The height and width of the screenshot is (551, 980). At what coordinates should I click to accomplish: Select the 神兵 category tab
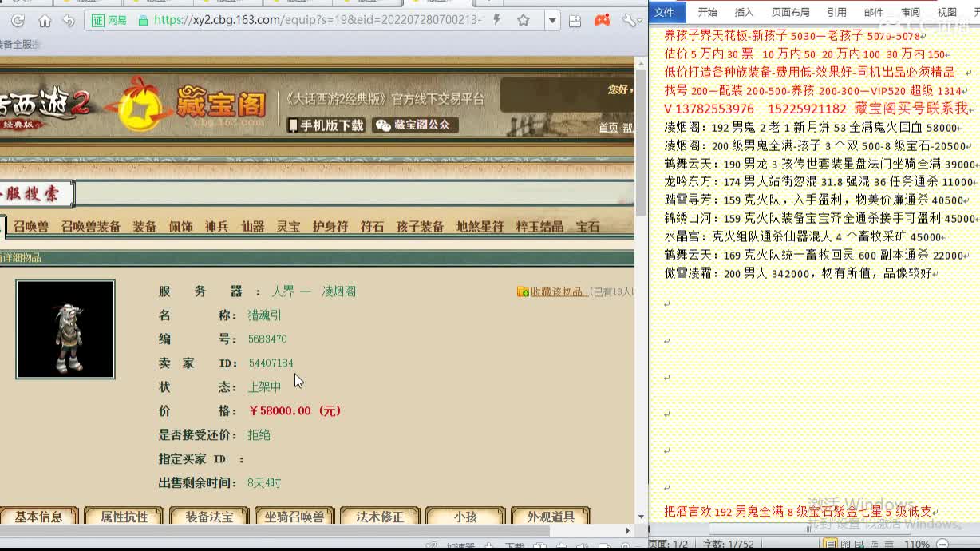tap(216, 227)
